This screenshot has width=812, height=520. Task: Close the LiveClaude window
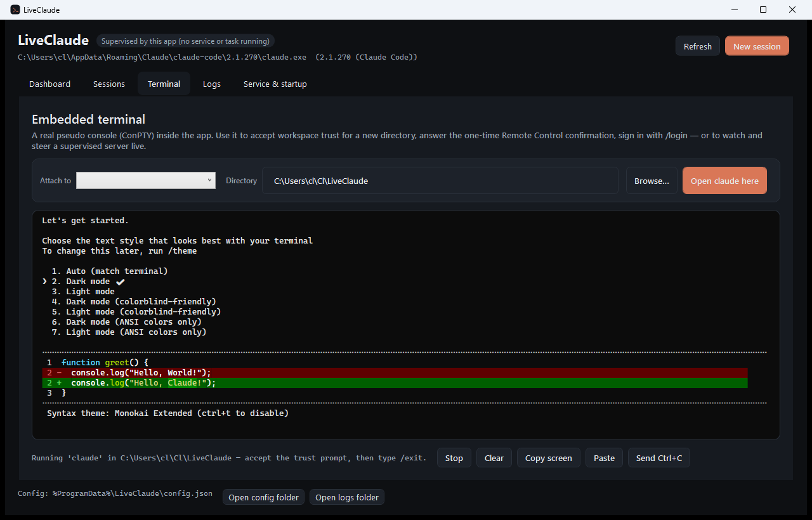click(x=792, y=10)
